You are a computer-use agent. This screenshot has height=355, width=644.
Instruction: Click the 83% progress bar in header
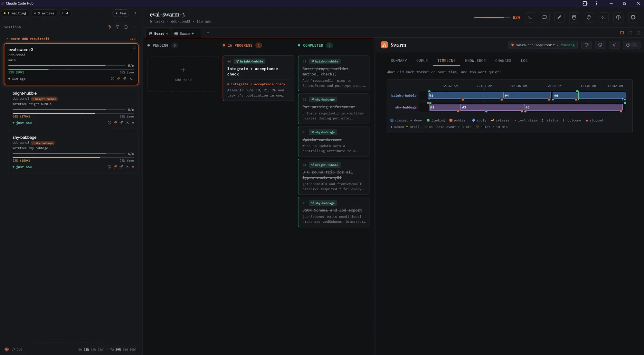(x=492, y=17)
